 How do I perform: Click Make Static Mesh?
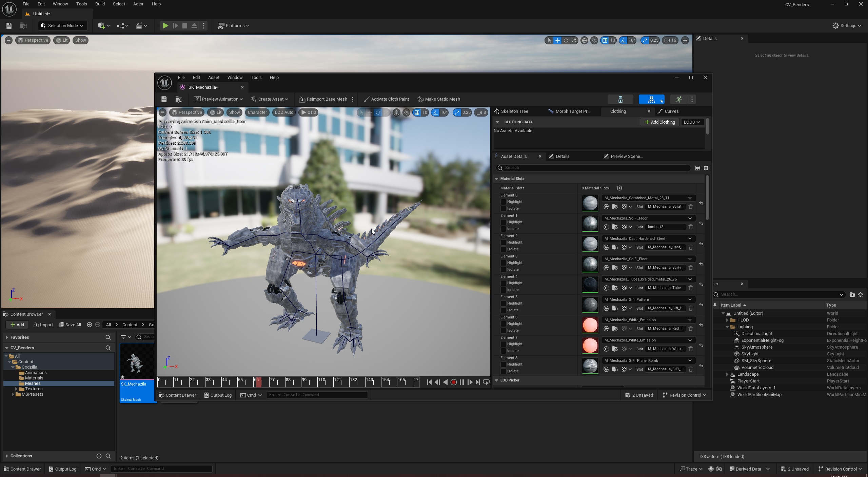coord(439,99)
